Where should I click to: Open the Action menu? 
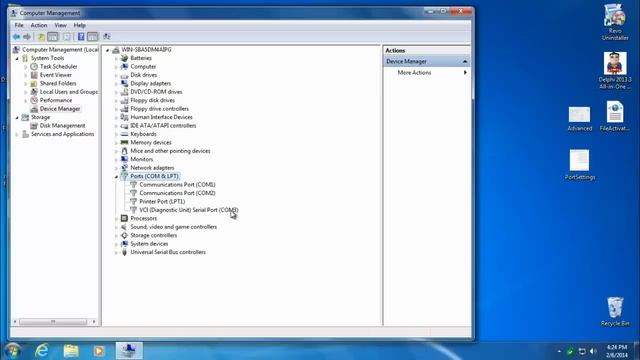click(39, 25)
